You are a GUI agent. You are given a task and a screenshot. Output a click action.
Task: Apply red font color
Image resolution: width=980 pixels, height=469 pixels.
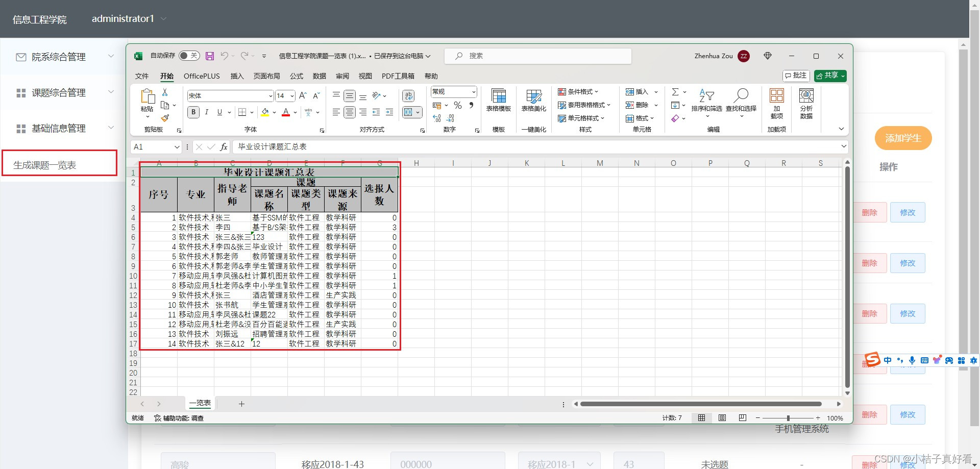point(286,112)
